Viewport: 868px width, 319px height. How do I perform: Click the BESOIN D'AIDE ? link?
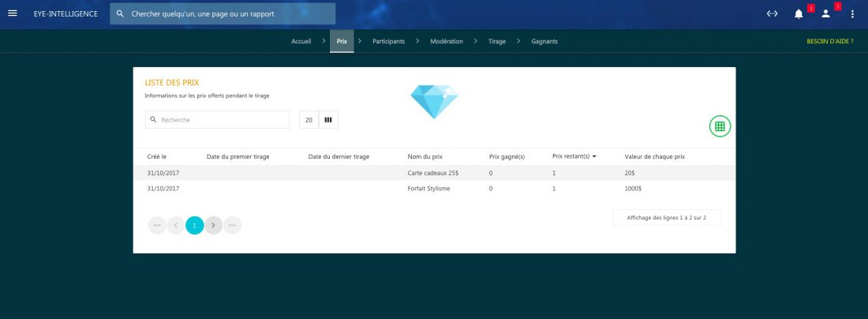[x=830, y=41]
